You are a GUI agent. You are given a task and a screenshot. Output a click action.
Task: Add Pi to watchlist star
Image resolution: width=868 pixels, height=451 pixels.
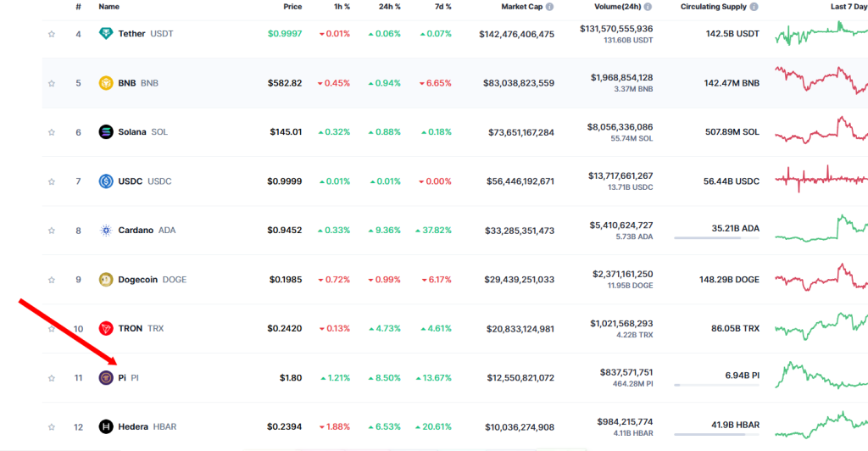pyautogui.click(x=52, y=378)
